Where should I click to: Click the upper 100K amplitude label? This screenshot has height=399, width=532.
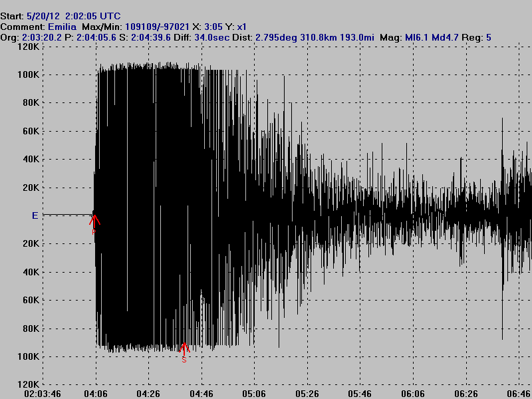pos(28,74)
